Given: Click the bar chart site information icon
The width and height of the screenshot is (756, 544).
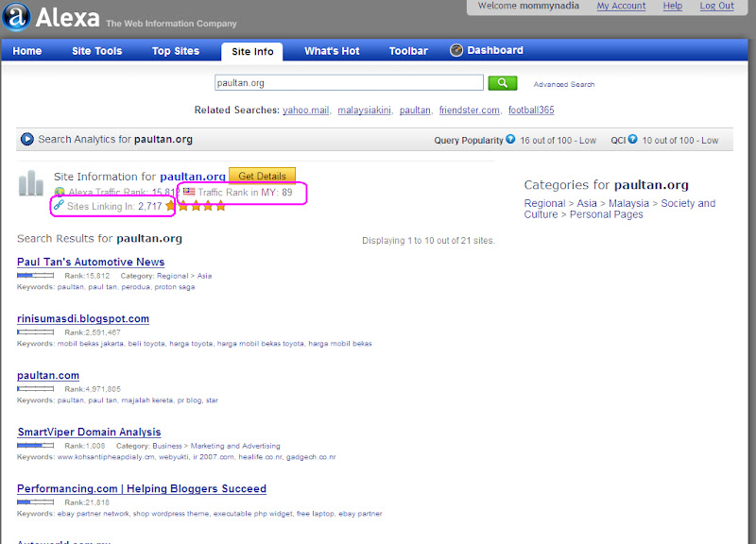Looking at the screenshot, I should point(31,183).
